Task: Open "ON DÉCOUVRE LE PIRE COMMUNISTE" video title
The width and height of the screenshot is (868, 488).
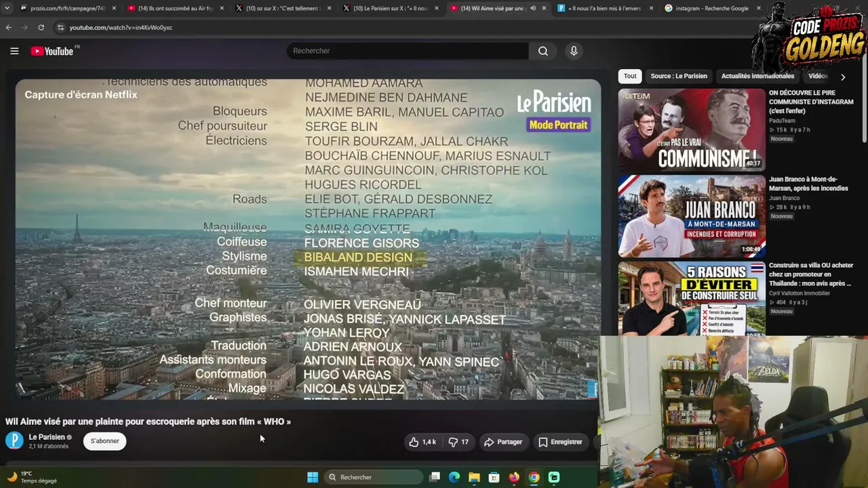Action: point(811,102)
